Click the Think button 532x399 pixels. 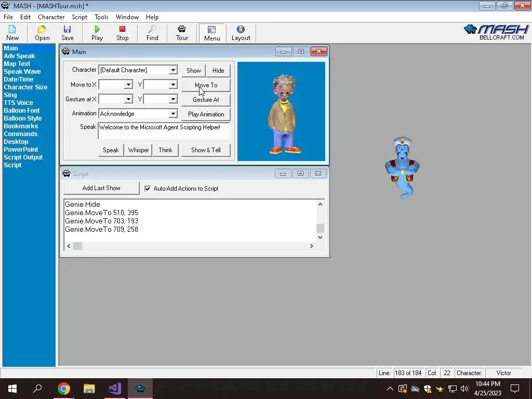point(166,150)
